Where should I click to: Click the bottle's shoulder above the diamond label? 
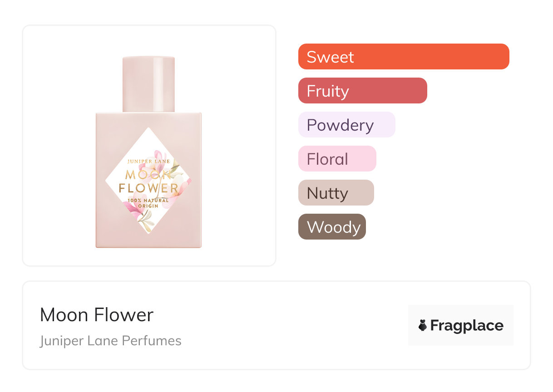(148, 120)
